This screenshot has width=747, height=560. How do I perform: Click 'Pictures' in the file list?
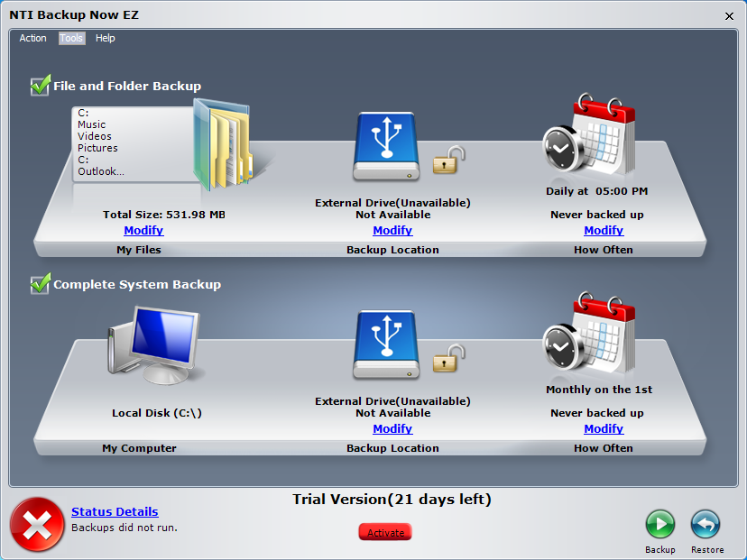[97, 148]
